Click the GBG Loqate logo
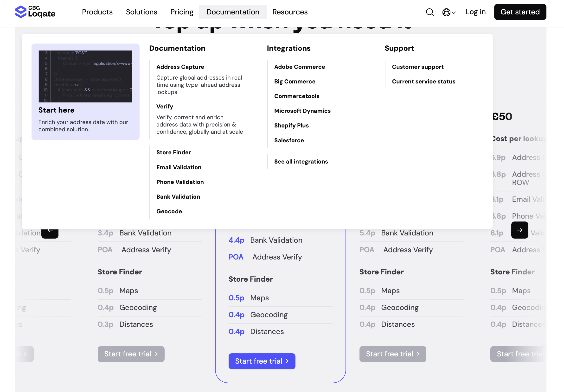 pyautogui.click(x=35, y=12)
